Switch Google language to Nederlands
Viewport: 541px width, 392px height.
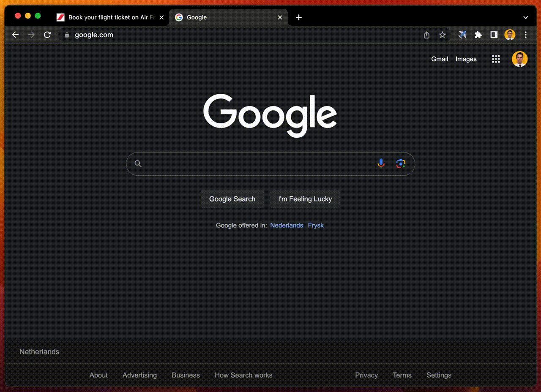tap(287, 225)
